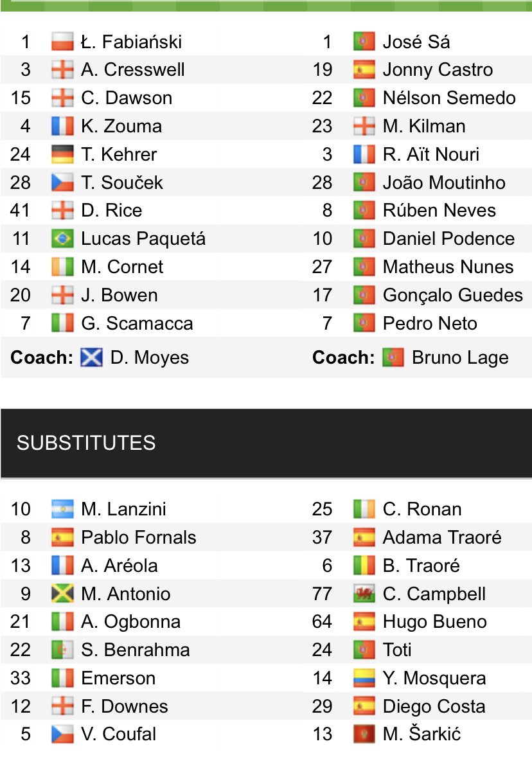The width and height of the screenshot is (532, 757).
Task: Click German flag beside T. Kehrer
Action: click(x=62, y=154)
